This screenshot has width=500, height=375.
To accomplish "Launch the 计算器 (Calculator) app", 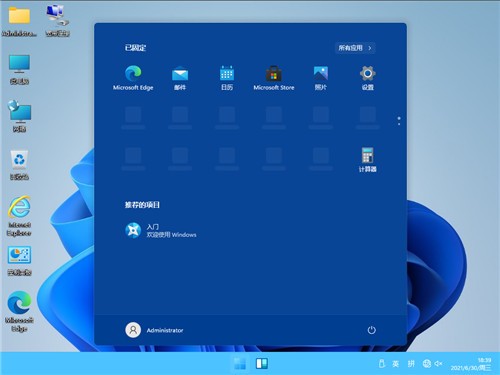I will (367, 160).
